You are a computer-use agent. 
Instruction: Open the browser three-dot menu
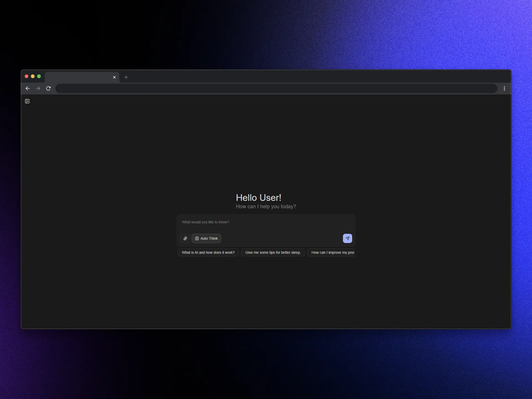click(x=504, y=88)
